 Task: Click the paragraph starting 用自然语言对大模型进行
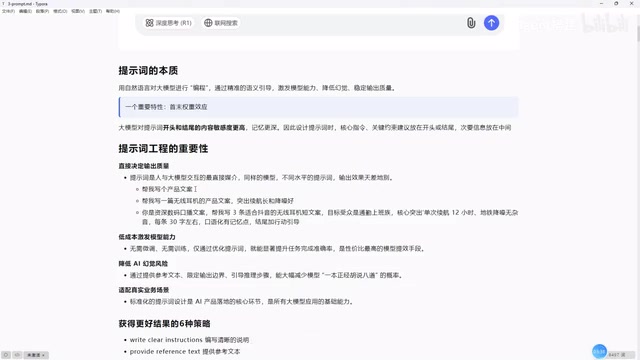(257, 88)
